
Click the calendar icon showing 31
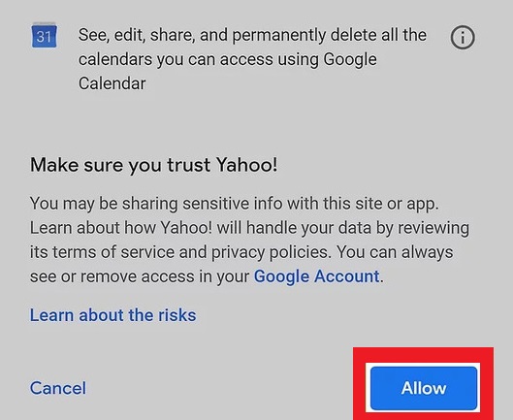(x=45, y=36)
